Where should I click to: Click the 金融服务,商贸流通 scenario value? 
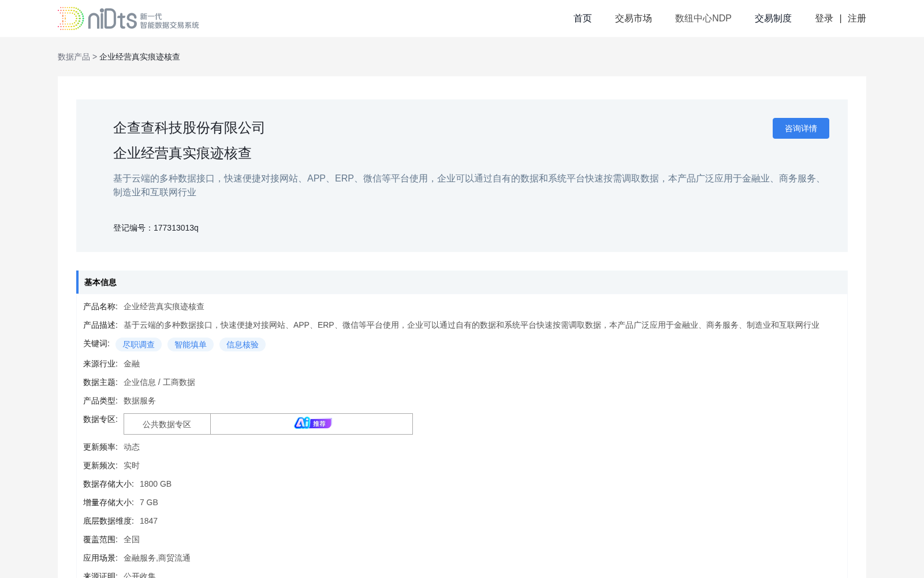157,558
